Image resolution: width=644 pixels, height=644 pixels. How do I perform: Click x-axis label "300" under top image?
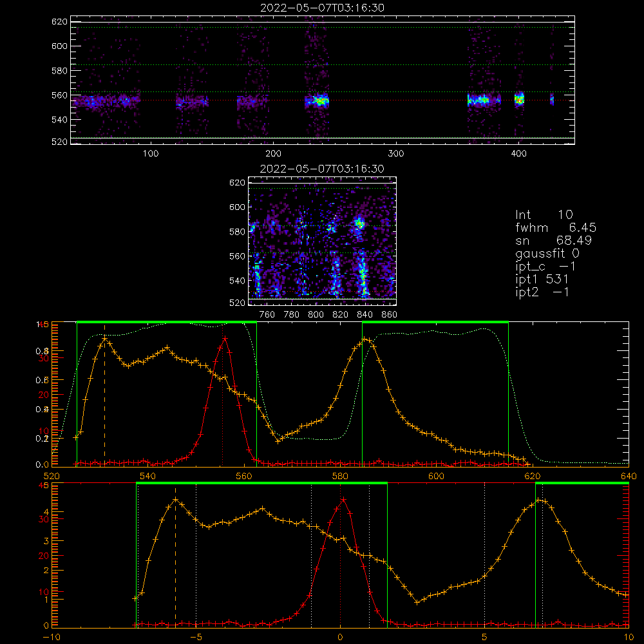396,154
